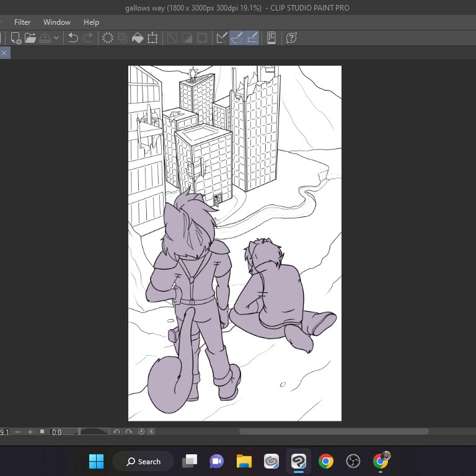
Task: Switch to Clip Studio Paint taskbar icon
Action: 299,461
